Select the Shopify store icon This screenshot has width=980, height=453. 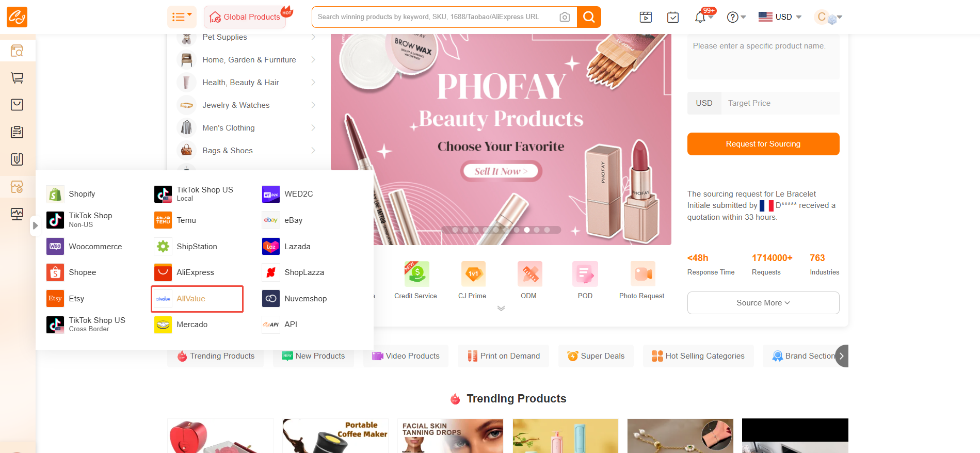(x=55, y=194)
